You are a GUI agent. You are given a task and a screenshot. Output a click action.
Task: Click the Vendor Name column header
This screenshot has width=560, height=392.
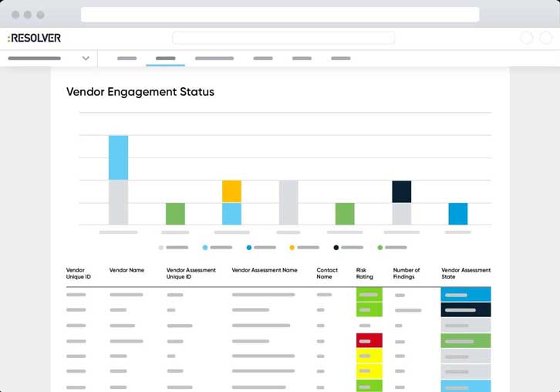click(127, 270)
